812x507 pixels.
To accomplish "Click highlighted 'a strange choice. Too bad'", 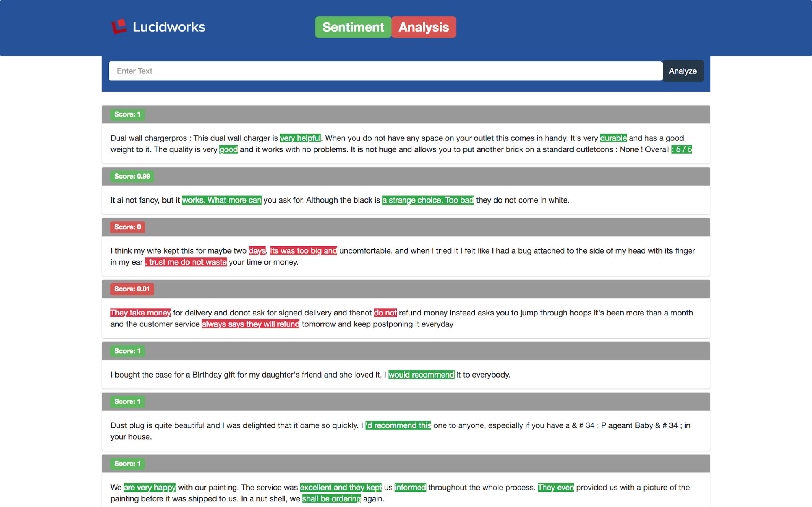I will [428, 200].
